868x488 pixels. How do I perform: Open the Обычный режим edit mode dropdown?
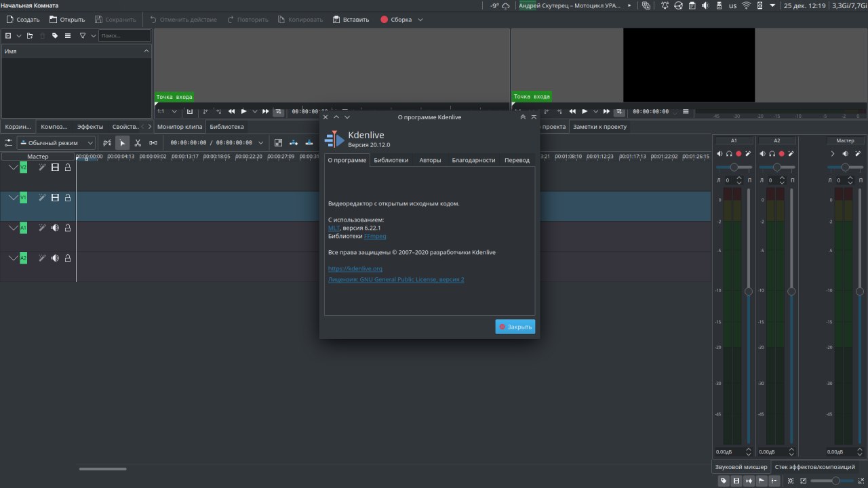click(x=56, y=142)
